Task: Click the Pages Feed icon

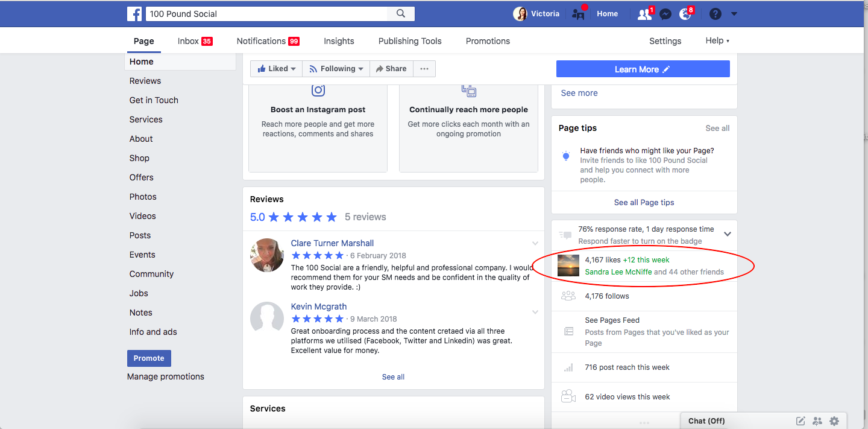Action: coord(568,331)
